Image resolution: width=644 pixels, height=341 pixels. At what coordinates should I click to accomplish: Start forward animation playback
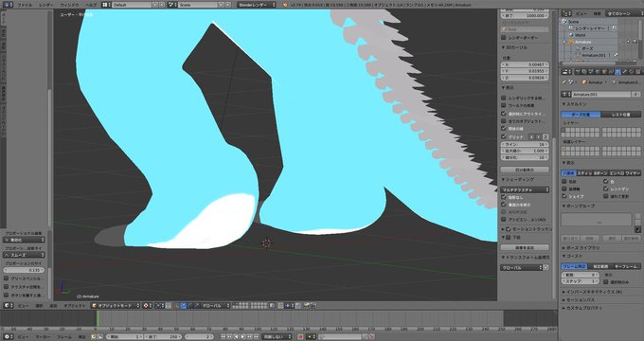click(242, 337)
